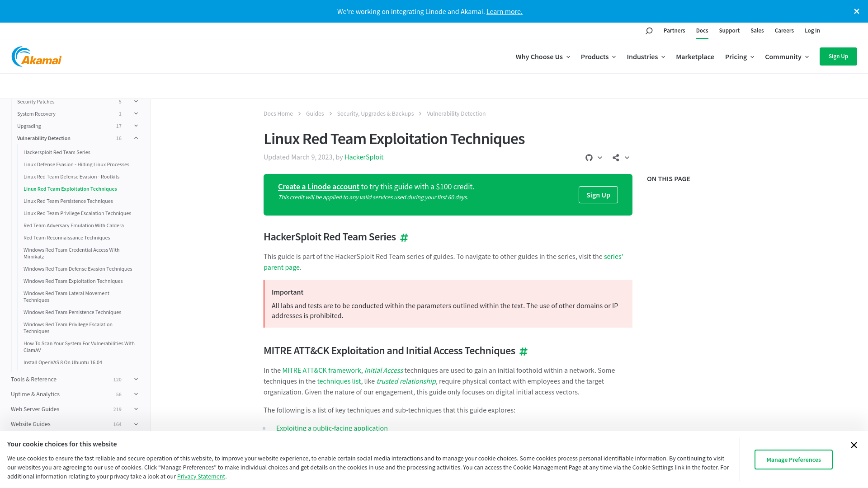Click the search magnifier icon

tap(649, 31)
